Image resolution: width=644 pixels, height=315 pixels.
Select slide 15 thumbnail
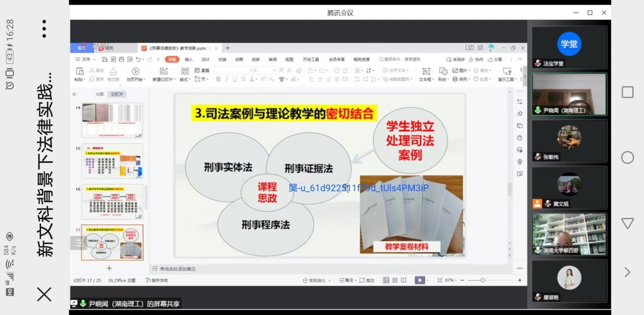coord(112,161)
